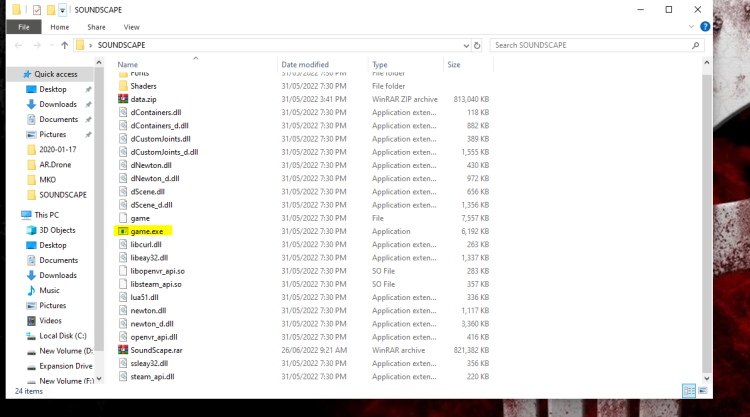
Task: Open the 2020-01-17 folder in sidebar
Action: click(57, 150)
